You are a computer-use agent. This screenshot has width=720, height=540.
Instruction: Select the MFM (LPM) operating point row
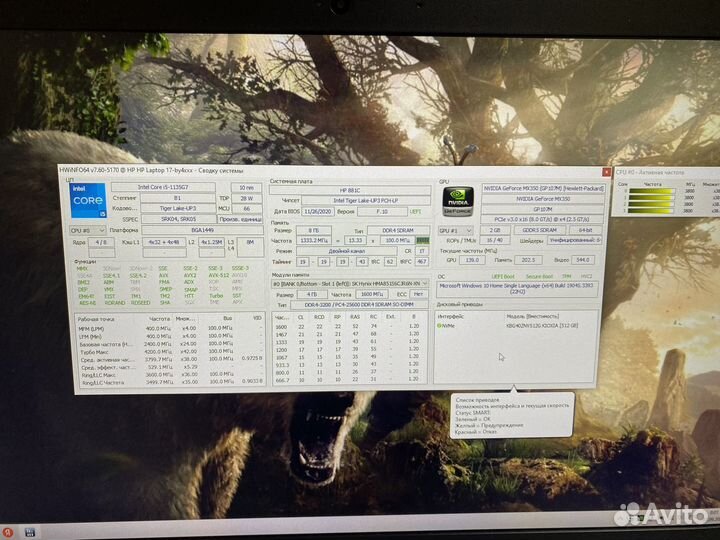click(x=170, y=329)
